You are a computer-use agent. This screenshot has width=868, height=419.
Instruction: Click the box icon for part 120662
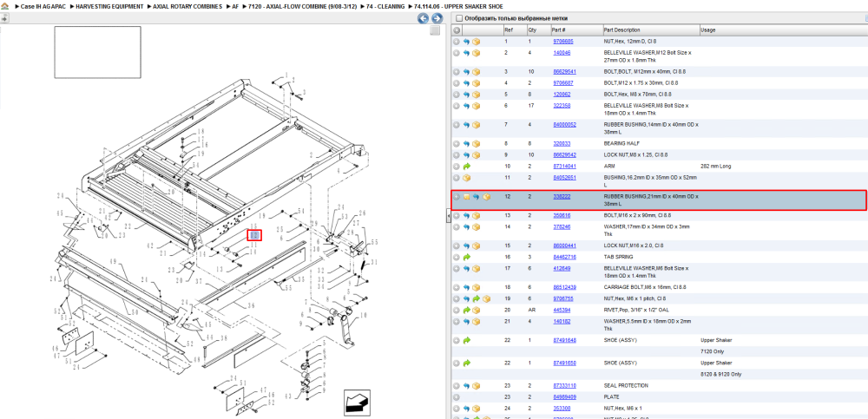point(476,95)
